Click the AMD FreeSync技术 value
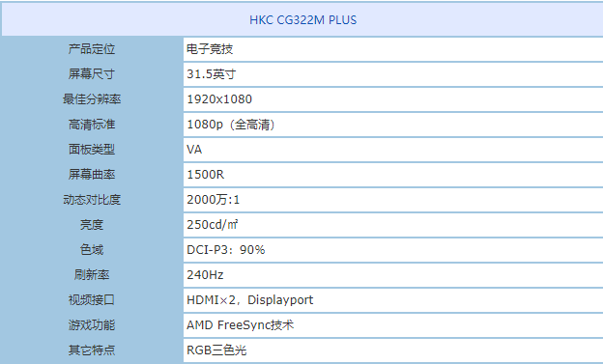 point(240,324)
